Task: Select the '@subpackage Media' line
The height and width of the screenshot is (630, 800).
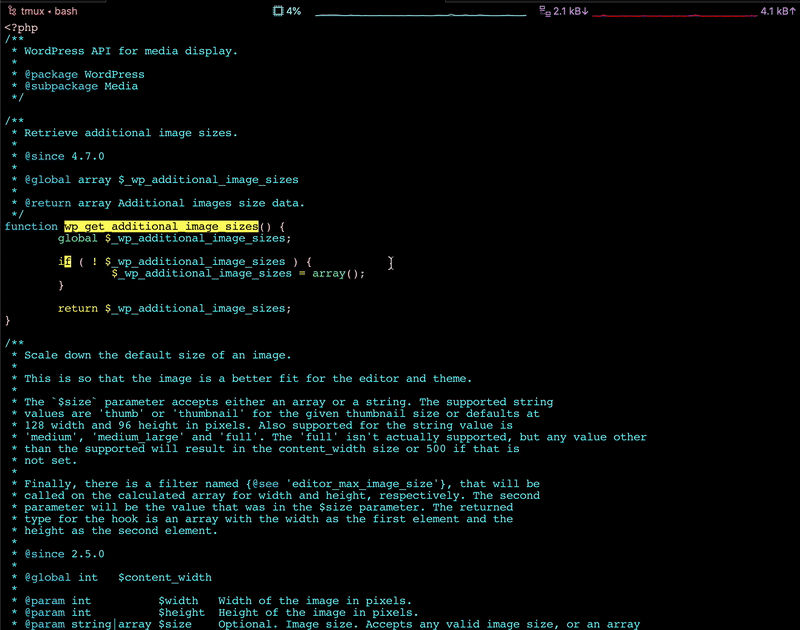Action: 81,86
